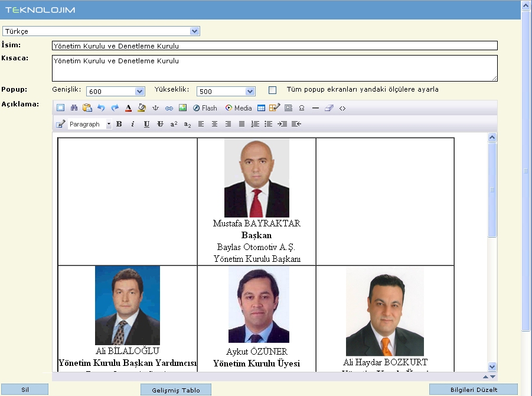
Task: Undo last edit in the editor
Action: 101,108
